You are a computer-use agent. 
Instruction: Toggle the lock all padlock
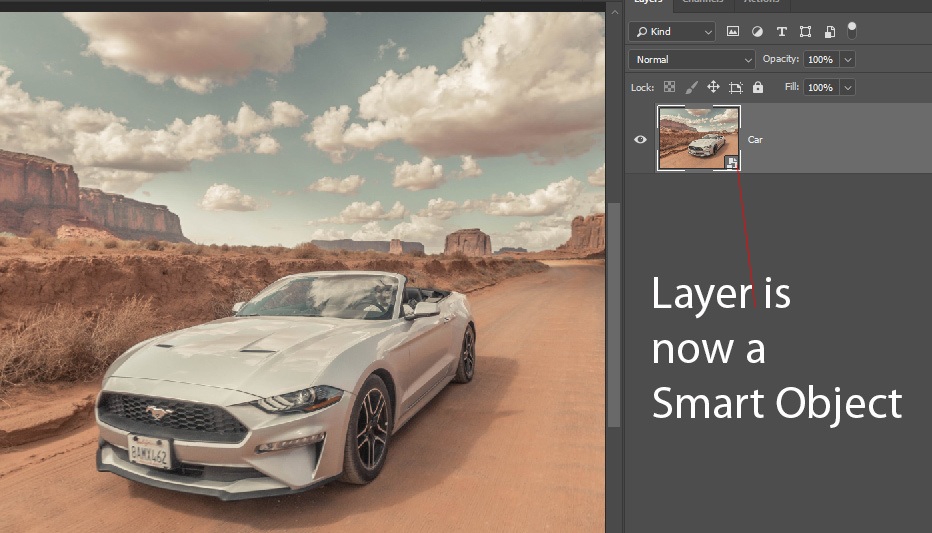coord(758,88)
